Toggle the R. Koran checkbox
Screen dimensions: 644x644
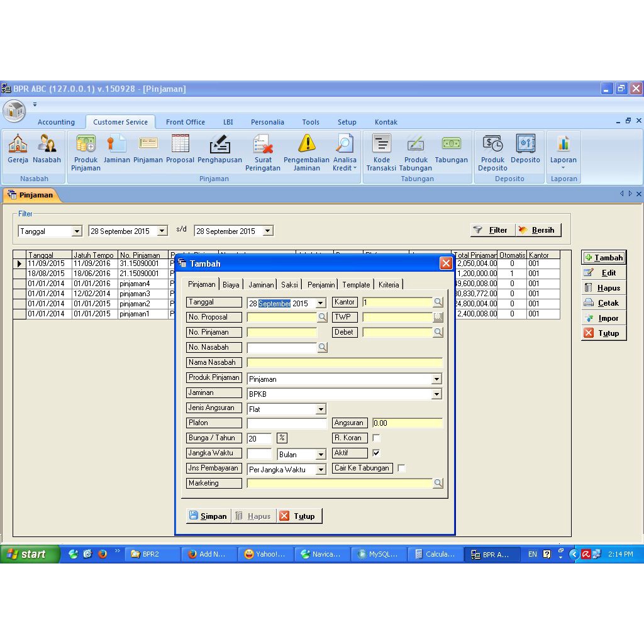376,438
